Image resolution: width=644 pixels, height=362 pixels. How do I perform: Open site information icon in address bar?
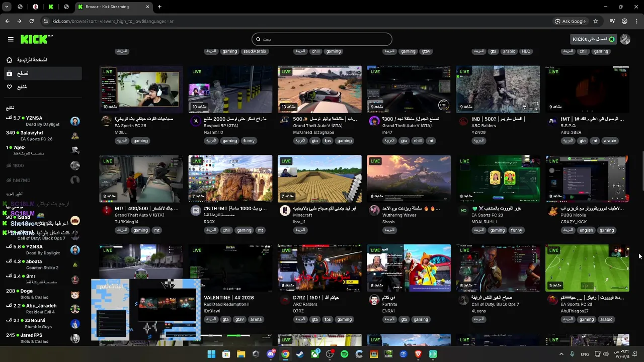(x=46, y=21)
